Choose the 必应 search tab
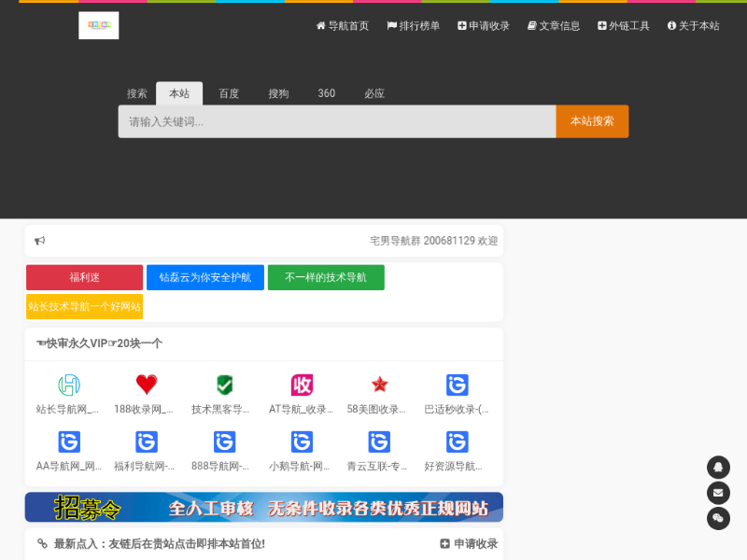 pyautogui.click(x=374, y=93)
